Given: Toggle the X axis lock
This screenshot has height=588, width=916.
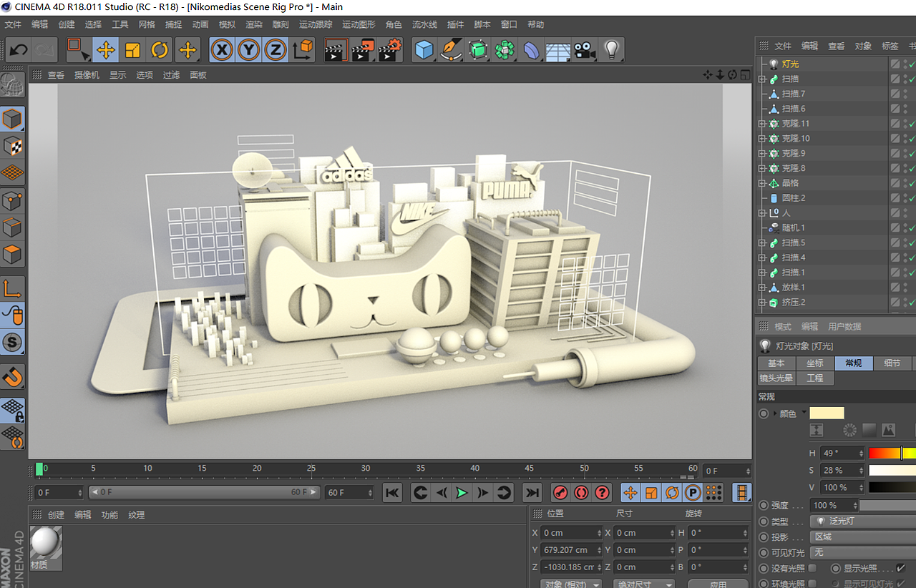Looking at the screenshot, I should point(223,50).
